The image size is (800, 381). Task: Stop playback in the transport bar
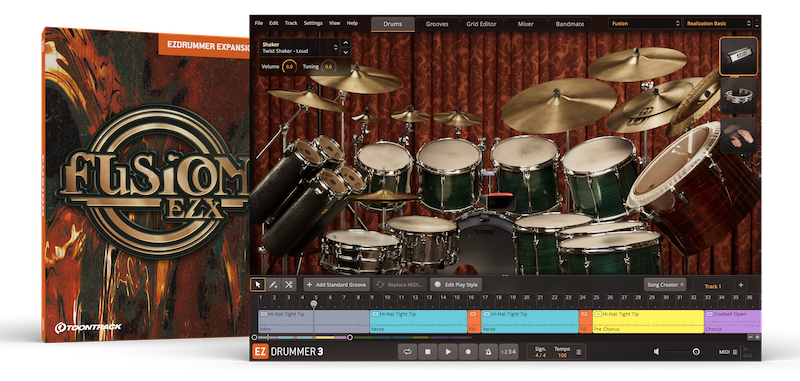point(428,351)
